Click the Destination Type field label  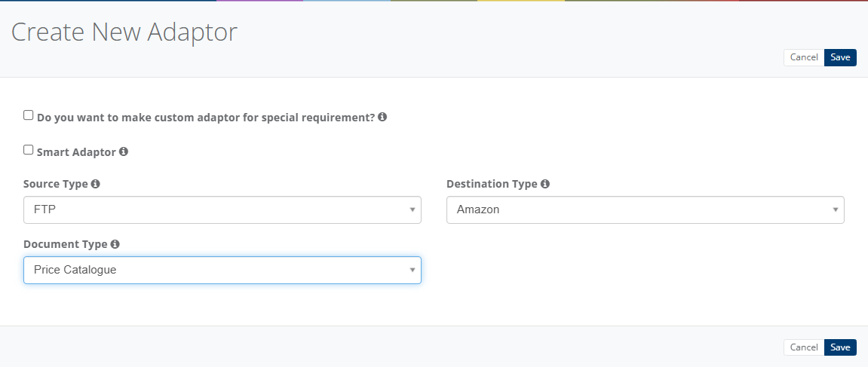(x=492, y=184)
